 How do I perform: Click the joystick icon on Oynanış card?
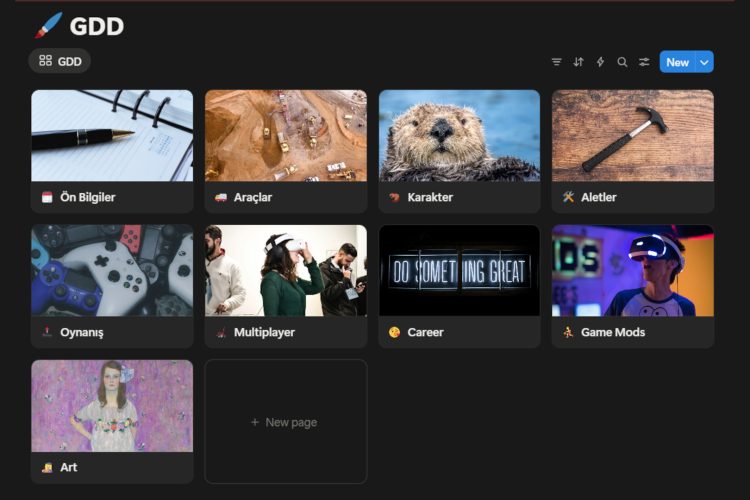point(47,332)
